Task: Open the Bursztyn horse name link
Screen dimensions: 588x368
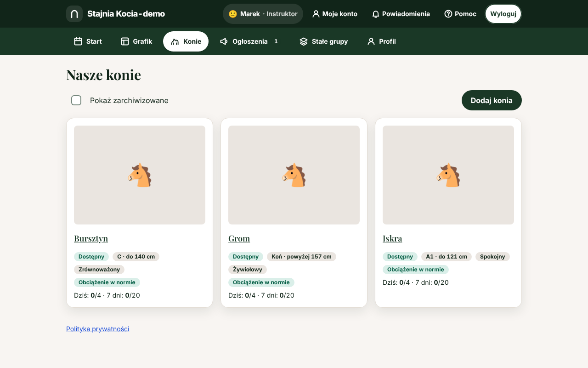Action: [x=91, y=238]
